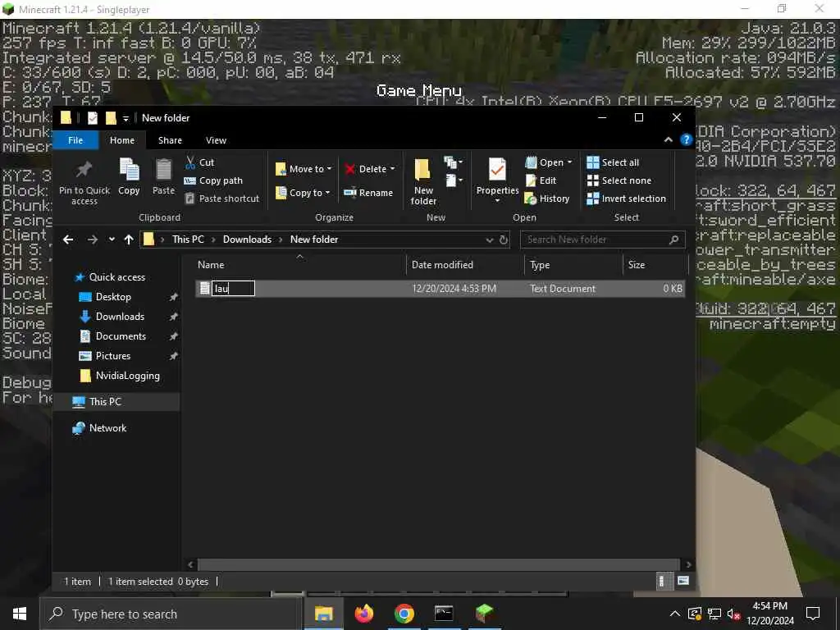Image resolution: width=840 pixels, height=630 pixels.
Task: Click the horizontal scrollbar in file list
Action: (438, 564)
